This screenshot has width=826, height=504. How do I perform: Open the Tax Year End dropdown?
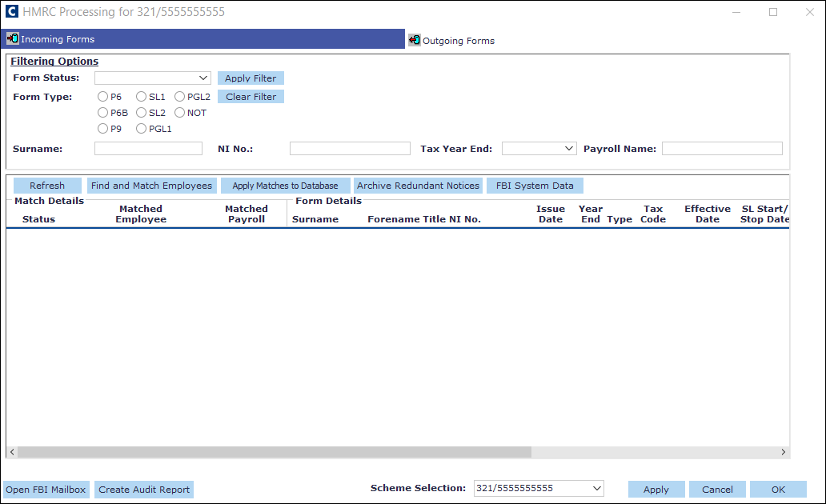(x=539, y=149)
